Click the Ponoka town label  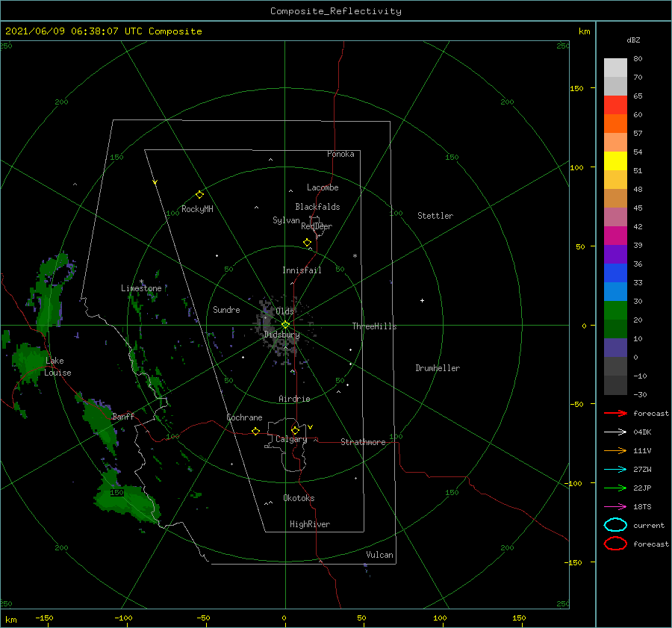coord(340,154)
